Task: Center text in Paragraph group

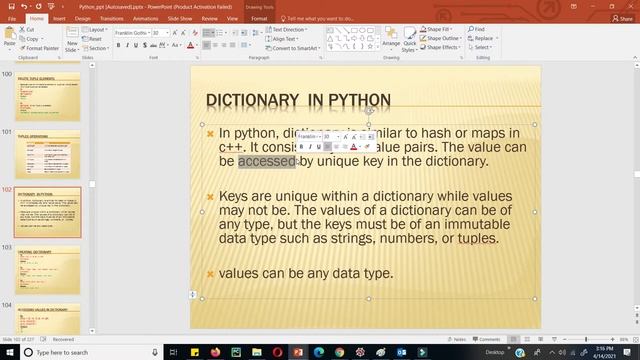Action: point(215,45)
